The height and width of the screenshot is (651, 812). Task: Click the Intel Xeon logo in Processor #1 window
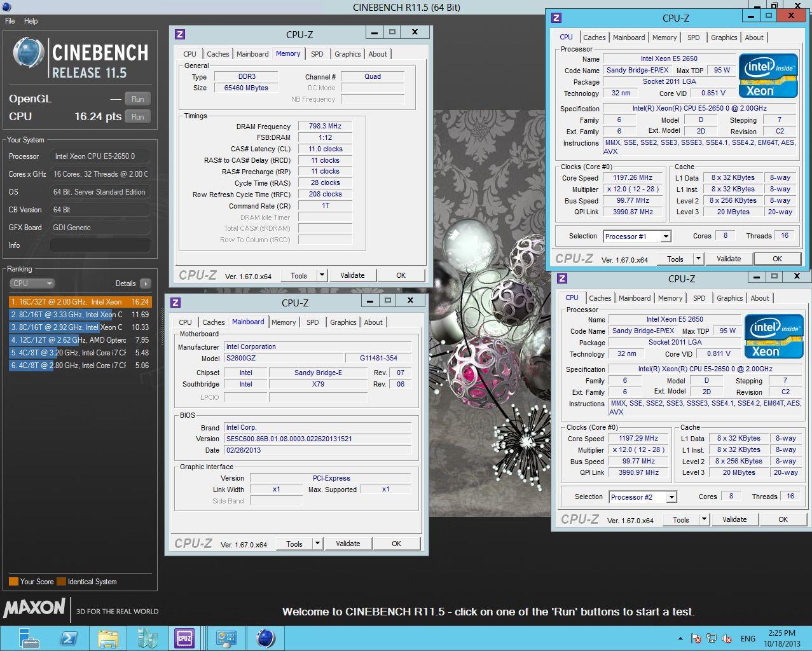[x=768, y=75]
